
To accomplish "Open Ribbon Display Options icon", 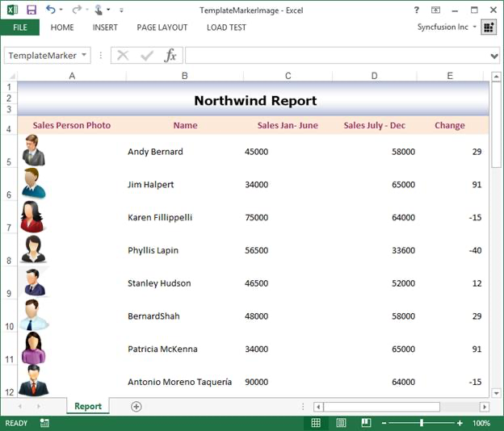I will [436, 10].
